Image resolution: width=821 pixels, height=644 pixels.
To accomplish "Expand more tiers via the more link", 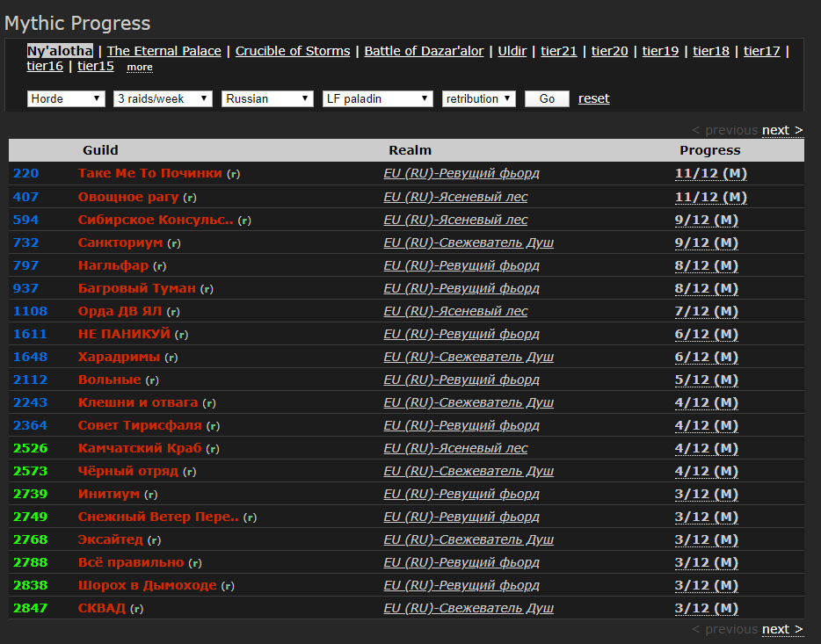I will pyautogui.click(x=139, y=67).
